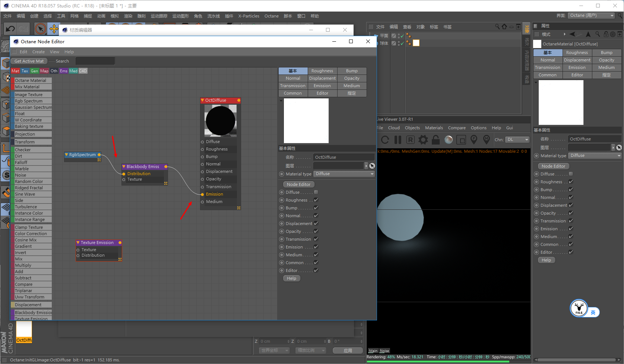Click Node Editor button in Attributes panel
This screenshot has height=364, width=624.
[x=554, y=166]
